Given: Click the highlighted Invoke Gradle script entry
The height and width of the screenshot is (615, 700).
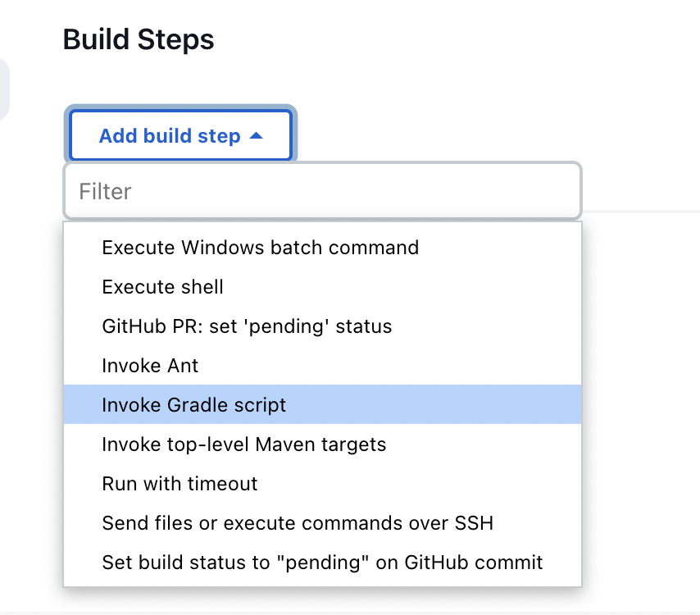Looking at the screenshot, I should point(194,404).
